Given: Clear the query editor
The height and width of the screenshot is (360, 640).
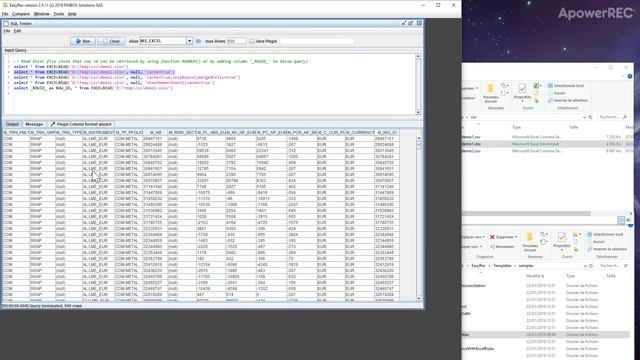Looking at the screenshot, I should (111, 41).
